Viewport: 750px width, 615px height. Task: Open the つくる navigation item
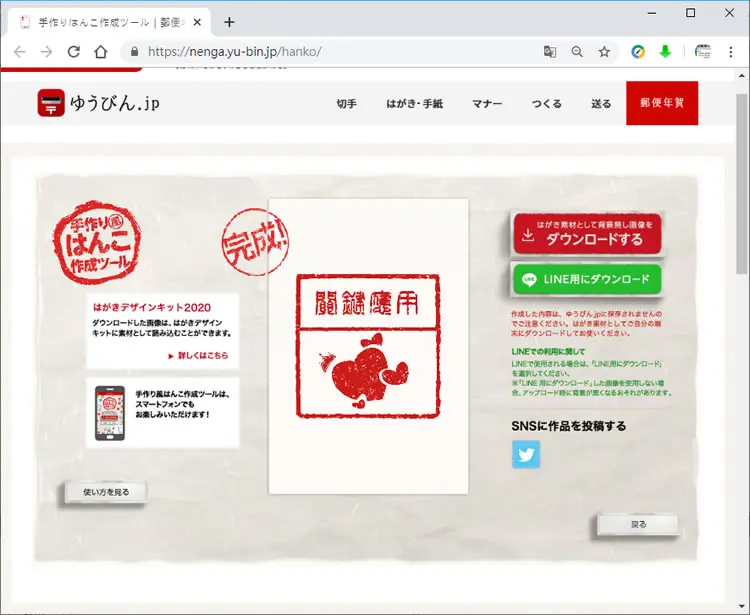pyautogui.click(x=547, y=103)
